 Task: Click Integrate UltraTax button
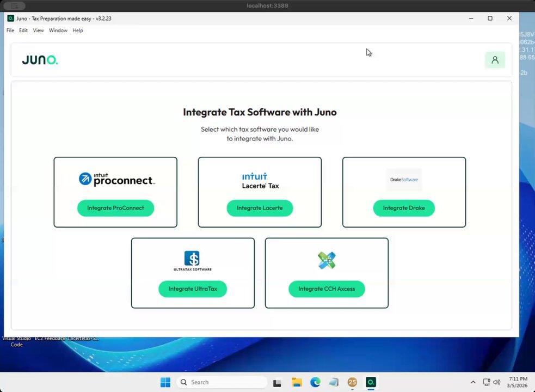(x=193, y=289)
